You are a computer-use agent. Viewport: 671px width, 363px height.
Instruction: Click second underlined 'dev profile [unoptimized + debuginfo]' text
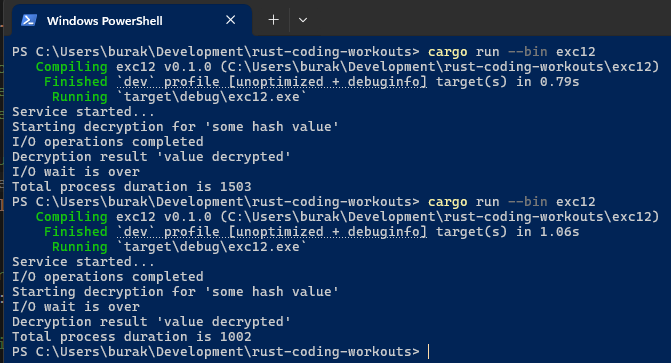[x=272, y=232]
